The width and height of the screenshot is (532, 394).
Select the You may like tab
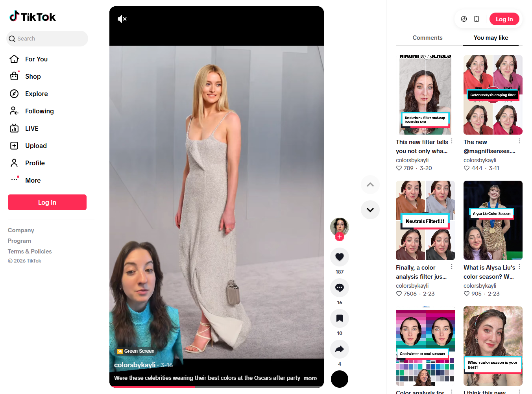491,38
